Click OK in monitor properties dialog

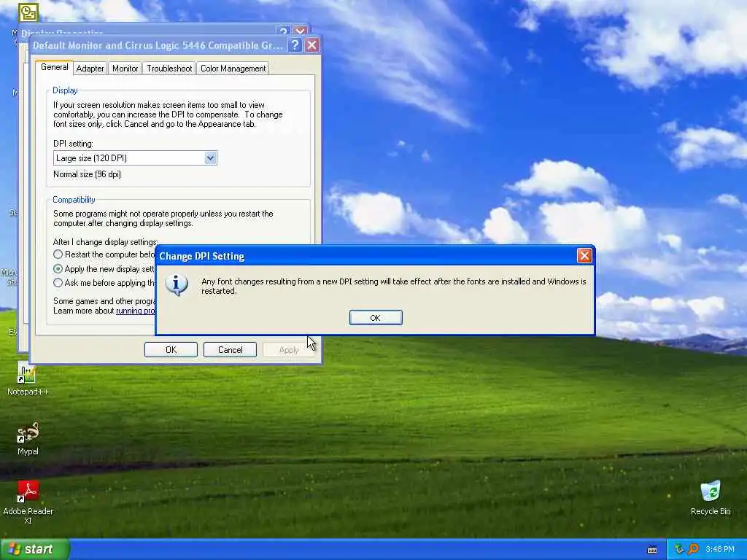pos(171,350)
